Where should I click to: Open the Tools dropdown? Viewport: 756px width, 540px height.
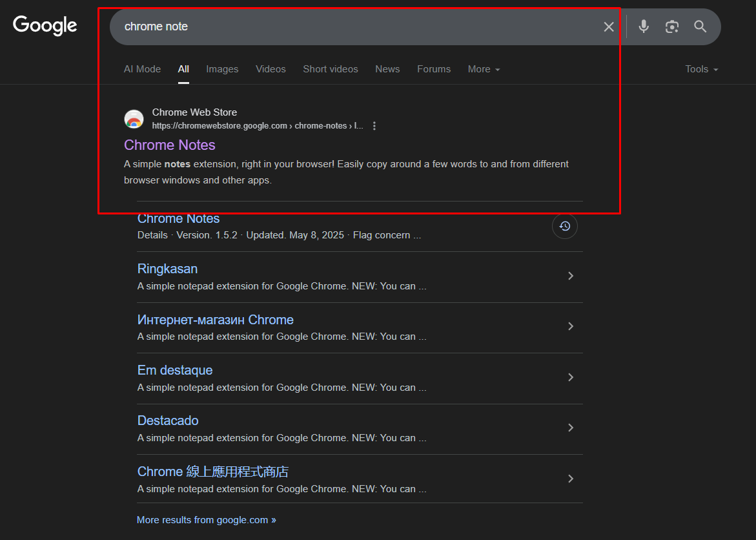pos(701,69)
